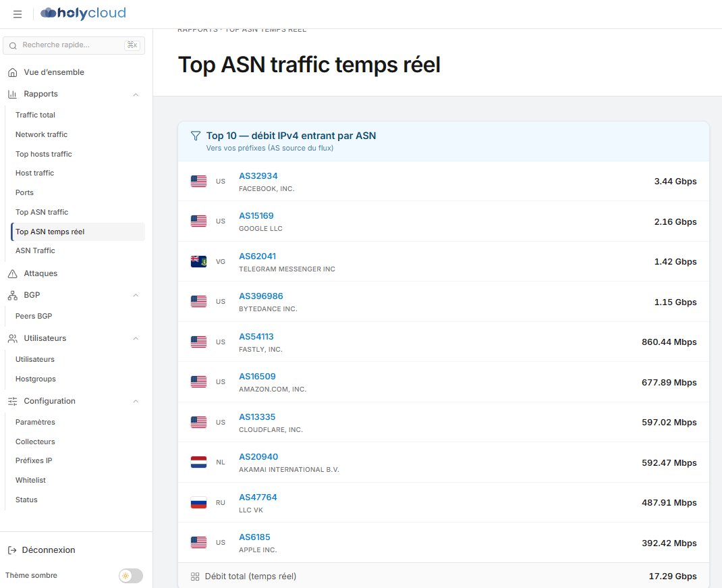Click the Déconnexion logout icon

(x=12, y=550)
